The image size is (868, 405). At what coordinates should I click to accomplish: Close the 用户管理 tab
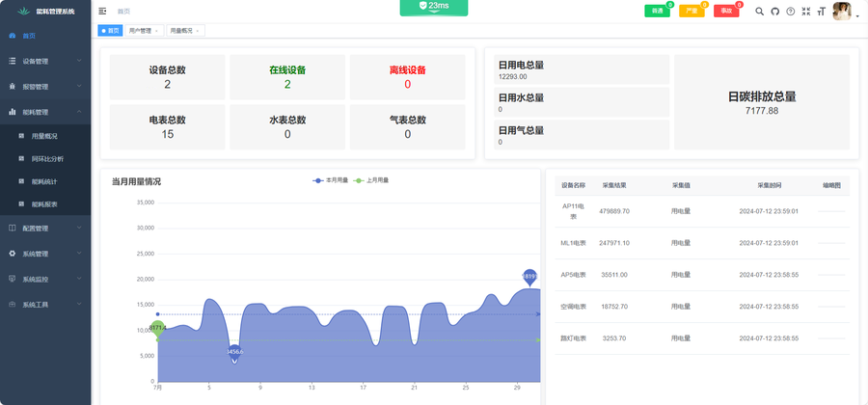click(156, 31)
